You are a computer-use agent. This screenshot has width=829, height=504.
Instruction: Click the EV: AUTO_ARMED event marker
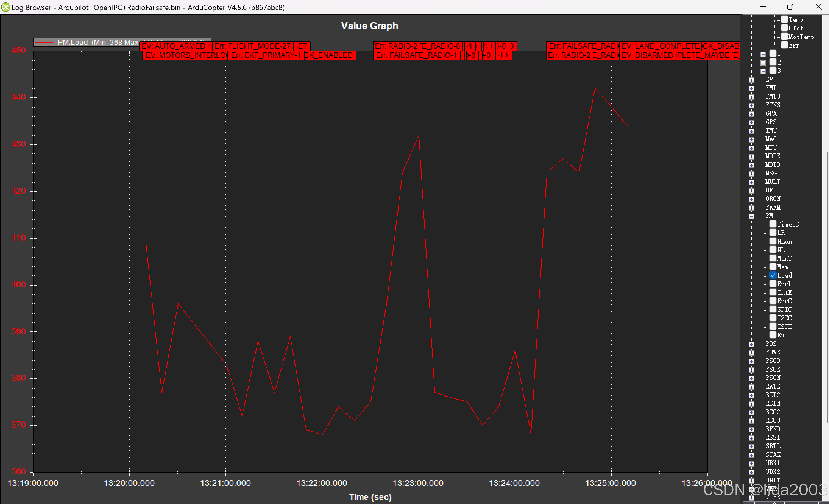pyautogui.click(x=173, y=46)
